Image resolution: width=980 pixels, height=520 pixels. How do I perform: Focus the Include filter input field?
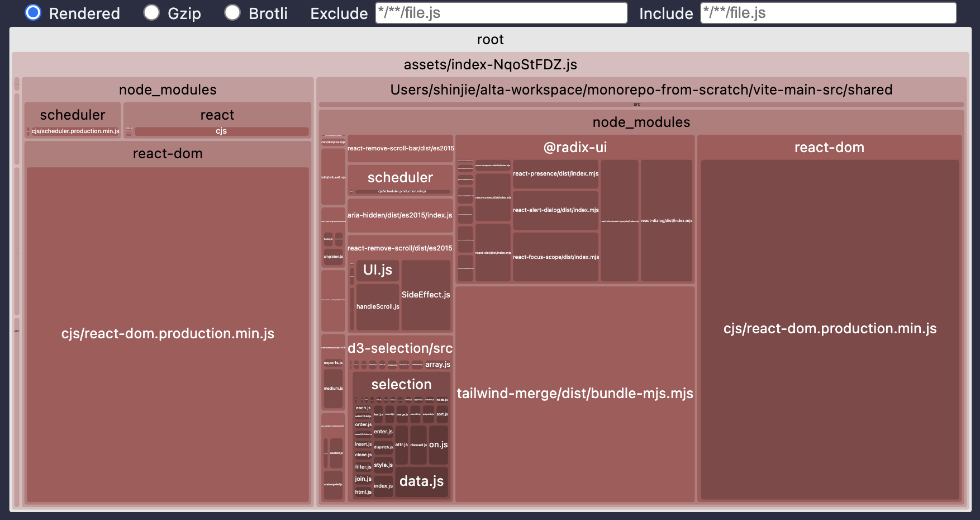click(x=829, y=13)
